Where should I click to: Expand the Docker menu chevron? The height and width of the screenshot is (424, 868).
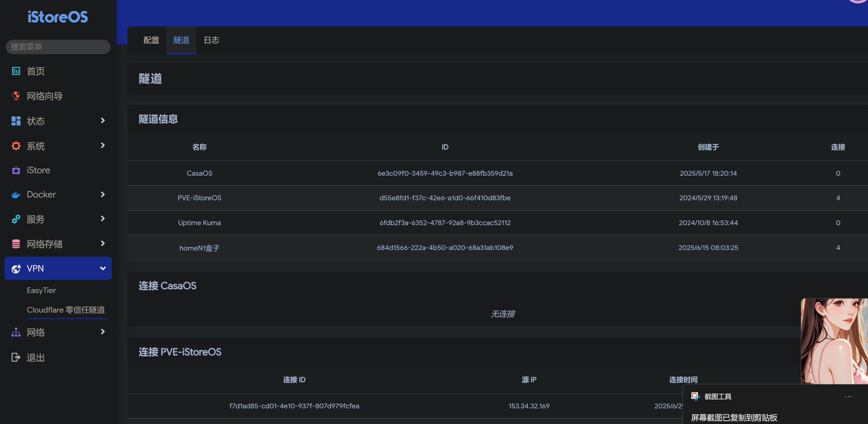pos(103,194)
